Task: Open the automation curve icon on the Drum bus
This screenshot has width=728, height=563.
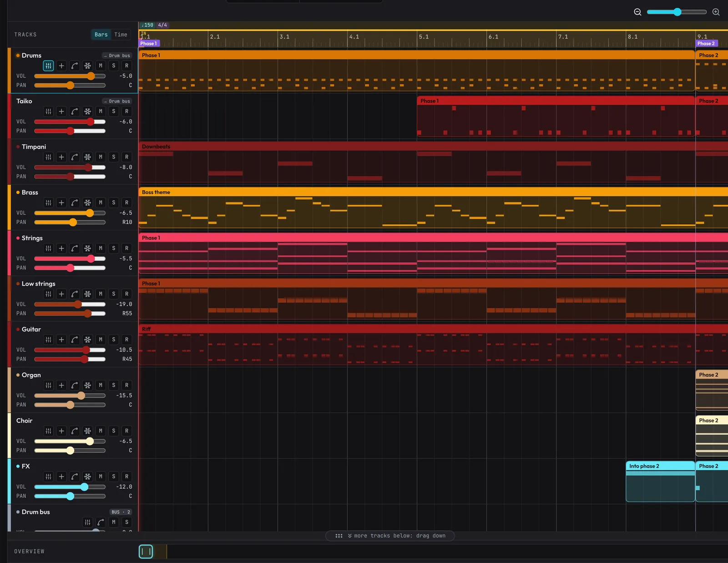Action: click(101, 522)
